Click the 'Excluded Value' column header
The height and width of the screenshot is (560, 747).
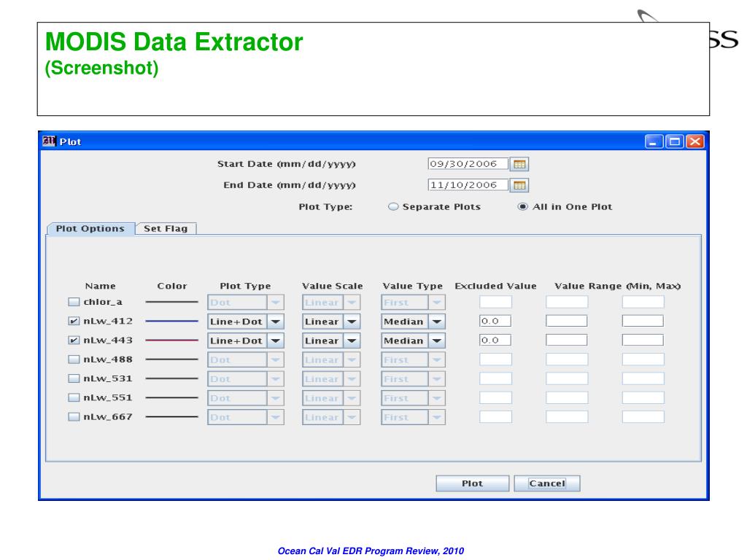(495, 286)
